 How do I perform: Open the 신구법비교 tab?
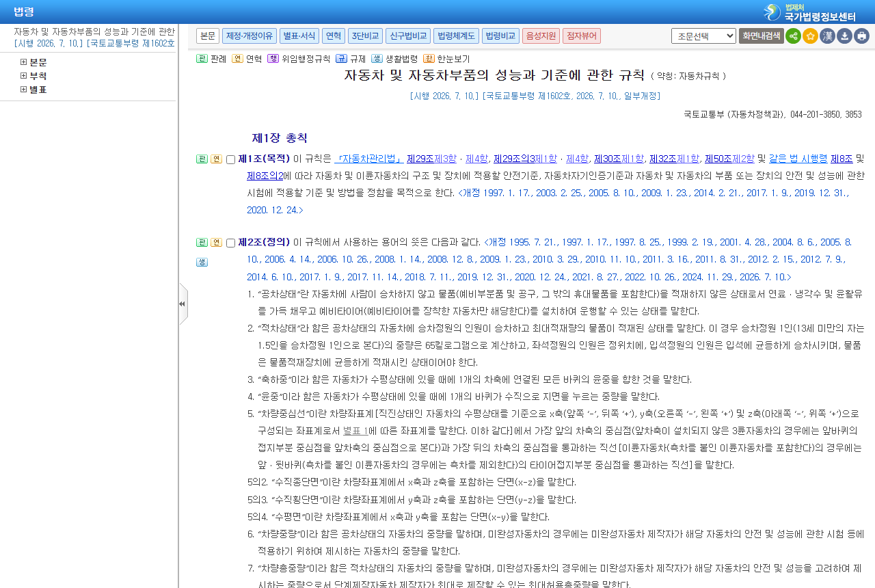point(408,36)
